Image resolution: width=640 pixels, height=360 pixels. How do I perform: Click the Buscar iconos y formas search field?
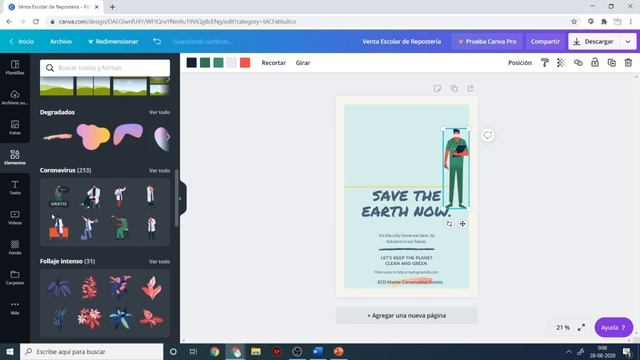[105, 68]
